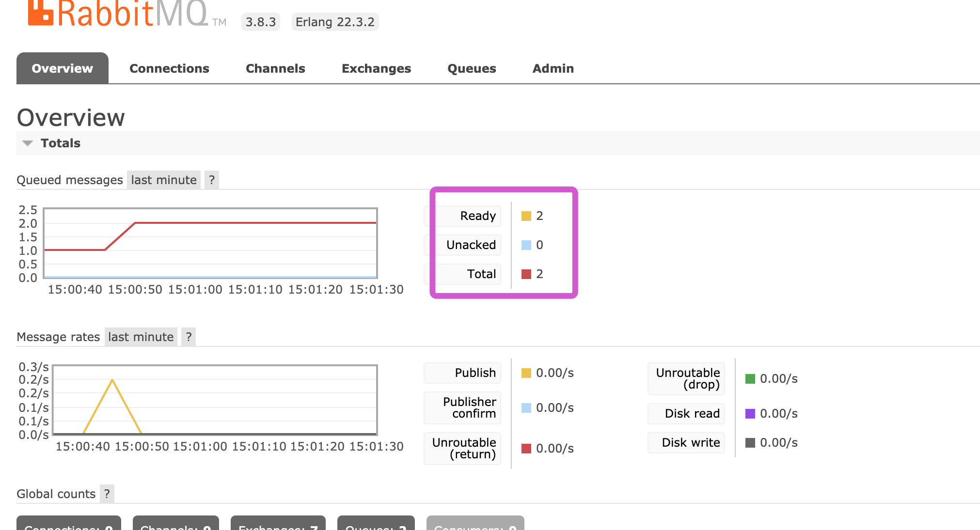Viewport: 980px width, 530px height.
Task: Click the Message rates help question mark
Action: pos(189,337)
